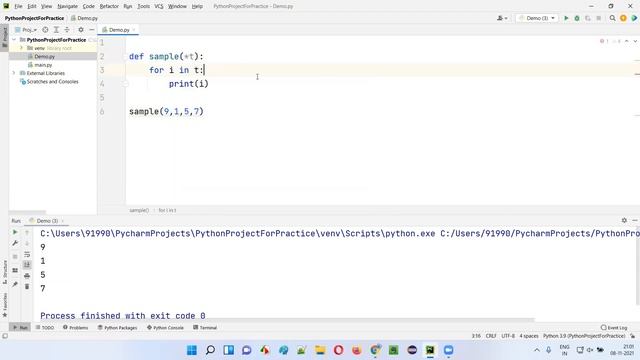This screenshot has height=360, width=640.
Task: Open Windows taskbar search
Action: pos(210,350)
